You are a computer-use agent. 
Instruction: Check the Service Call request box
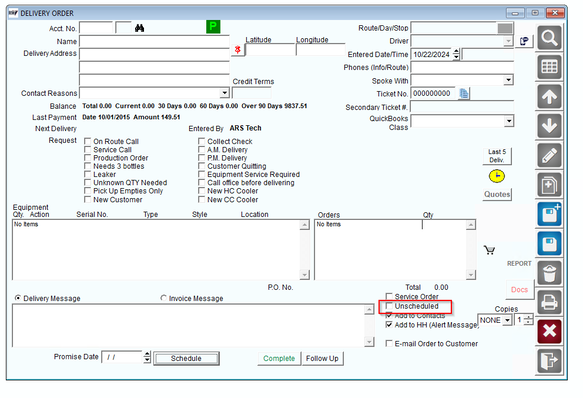point(87,150)
